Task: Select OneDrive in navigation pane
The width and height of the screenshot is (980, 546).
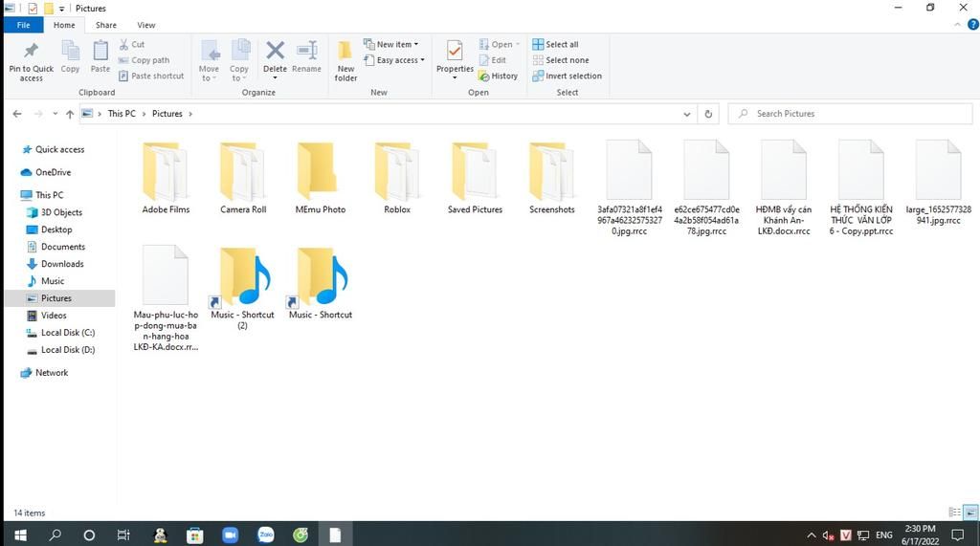Action: (46, 172)
